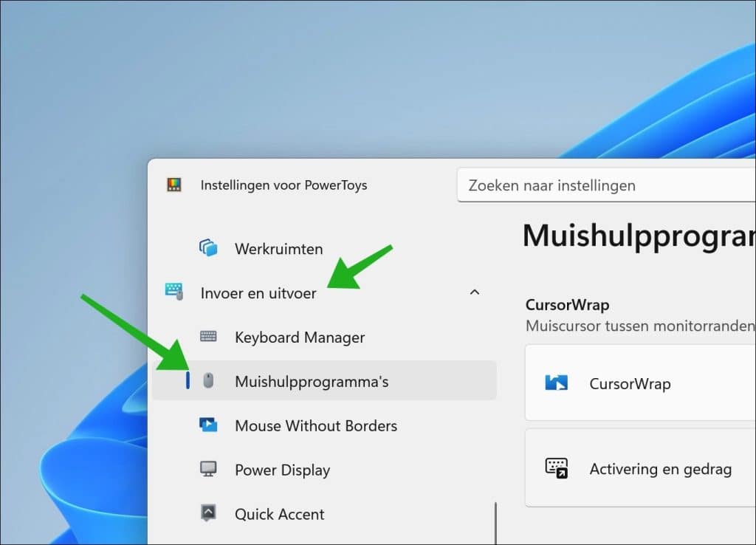The image size is (756, 545).
Task: Click the CursorWrap section heading
Action: 567,305
